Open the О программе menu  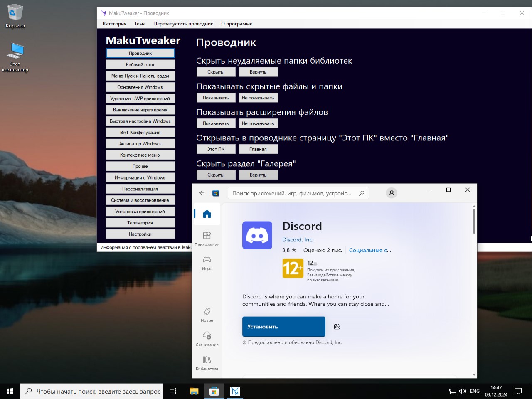pyautogui.click(x=237, y=24)
